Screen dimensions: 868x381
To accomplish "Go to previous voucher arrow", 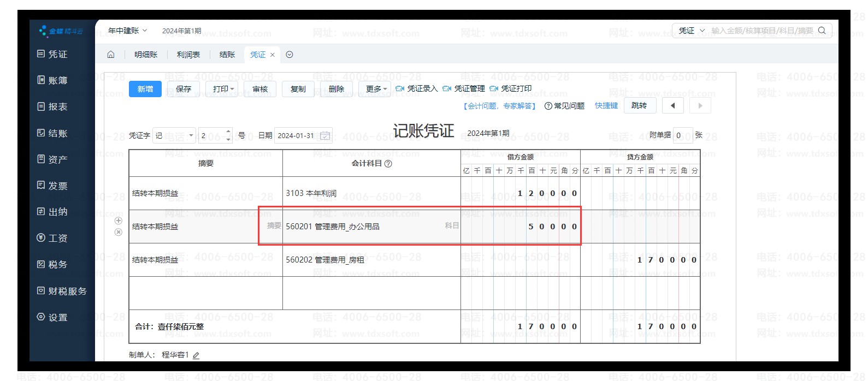I will pyautogui.click(x=672, y=105).
